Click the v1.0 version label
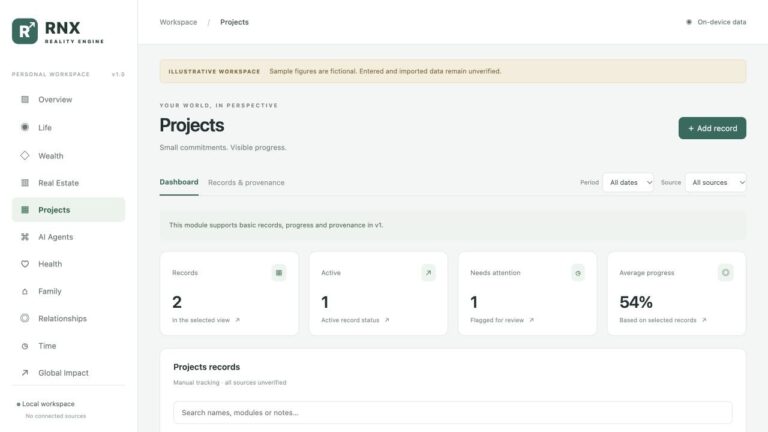This screenshot has width=768, height=432. pyautogui.click(x=118, y=74)
